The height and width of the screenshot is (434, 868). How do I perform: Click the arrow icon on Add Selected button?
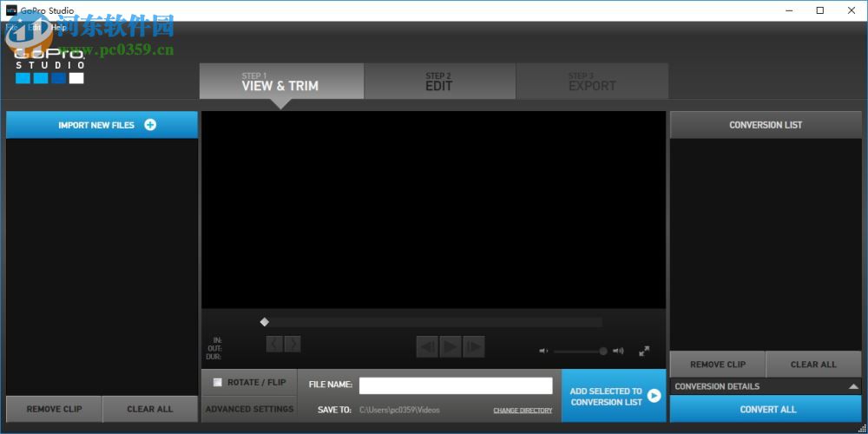pyautogui.click(x=654, y=396)
